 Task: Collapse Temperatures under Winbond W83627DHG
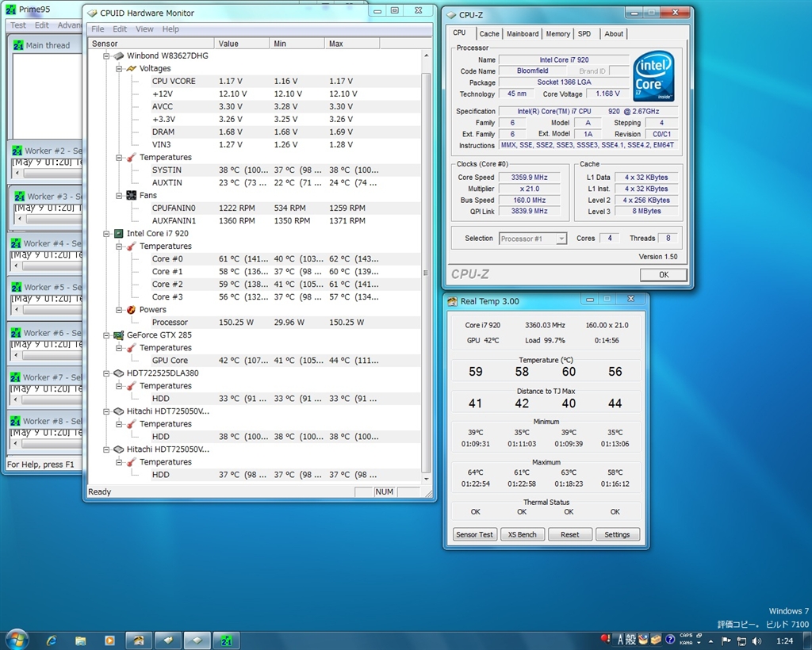[x=119, y=157]
